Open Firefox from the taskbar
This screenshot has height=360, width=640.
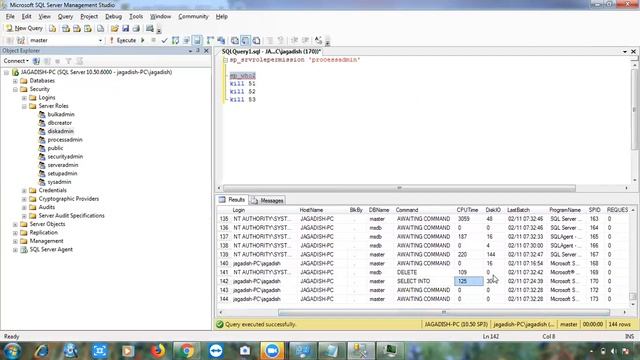158,351
